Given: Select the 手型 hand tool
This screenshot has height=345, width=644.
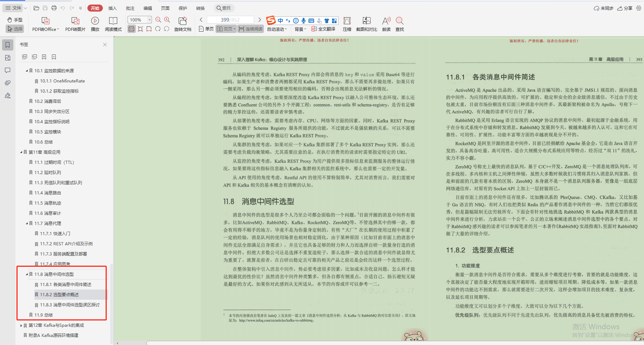Looking at the screenshot, I should [15, 20].
